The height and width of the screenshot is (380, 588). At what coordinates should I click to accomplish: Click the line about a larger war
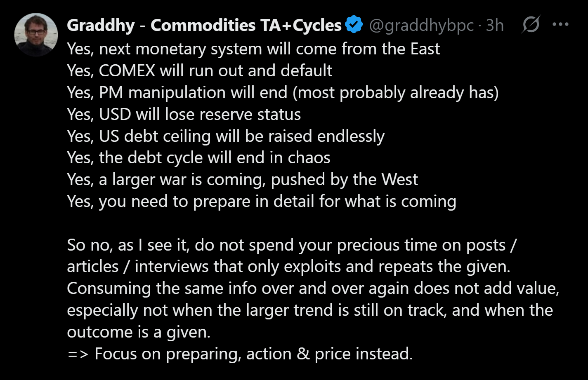[x=242, y=180]
